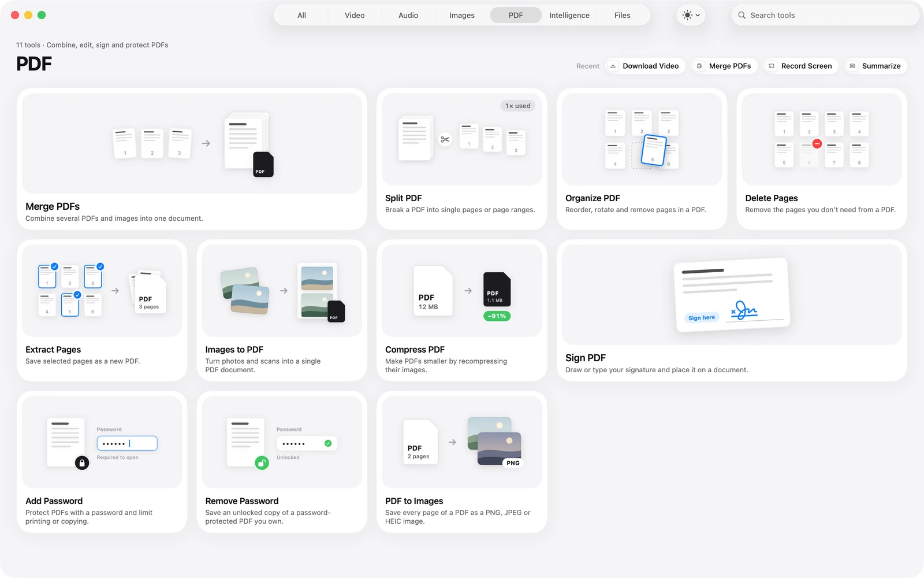Open the Images to PDF illustration
Screen dimensions: 924x578
point(282,291)
